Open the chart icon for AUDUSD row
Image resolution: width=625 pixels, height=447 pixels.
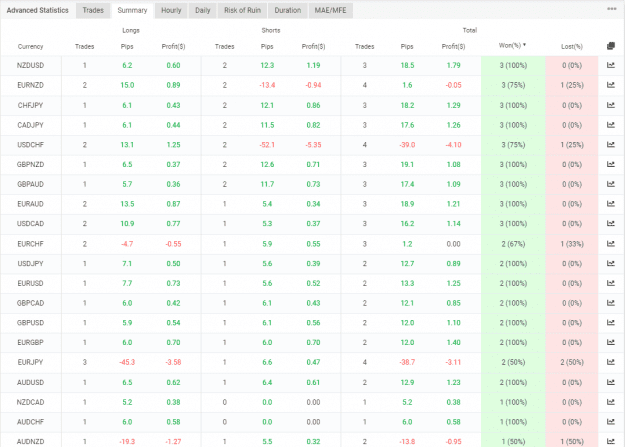pyautogui.click(x=611, y=382)
